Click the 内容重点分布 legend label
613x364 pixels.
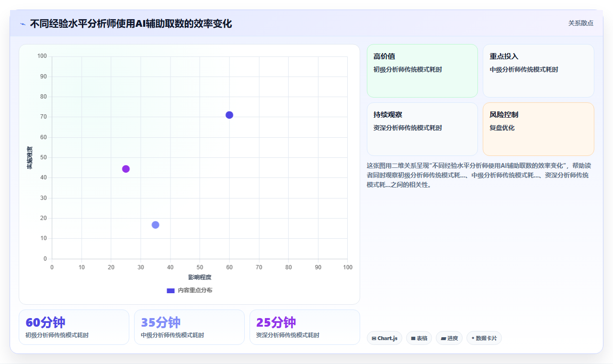pos(195,290)
